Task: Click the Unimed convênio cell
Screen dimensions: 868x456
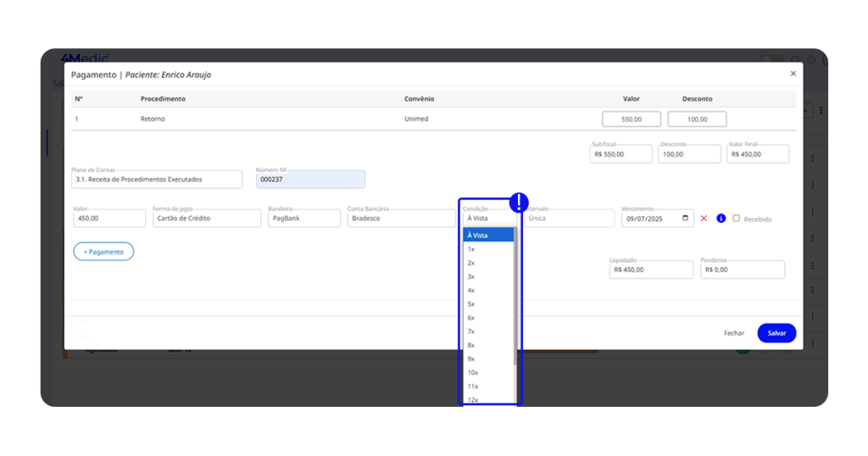Action: click(x=416, y=119)
